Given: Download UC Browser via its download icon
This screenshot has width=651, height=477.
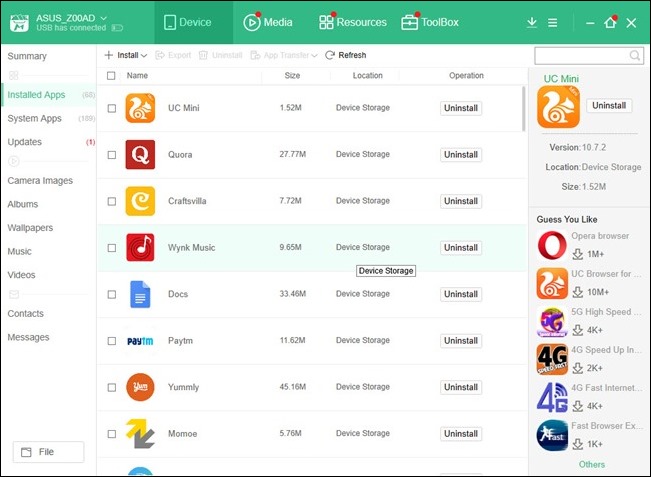Looking at the screenshot, I should coord(578,292).
